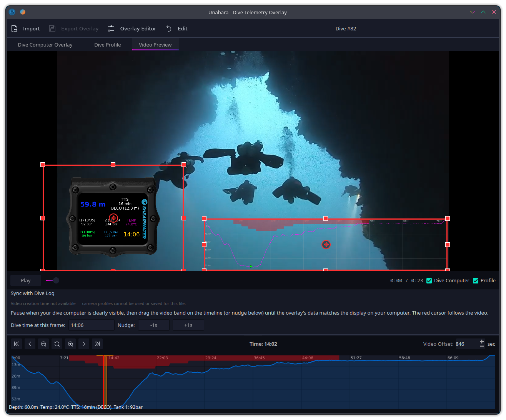The height and width of the screenshot is (420, 506).
Task: Click the Import label
Action: point(32,28)
